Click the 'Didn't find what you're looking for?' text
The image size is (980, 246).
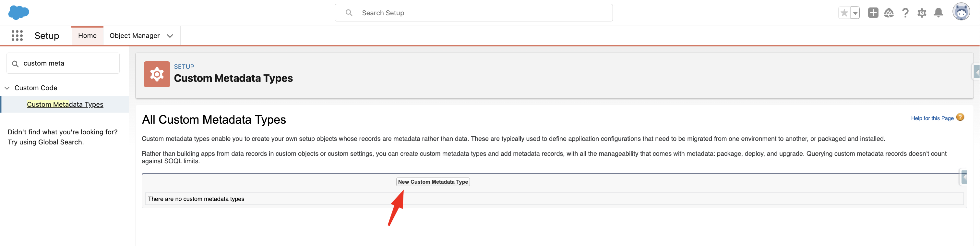62,132
